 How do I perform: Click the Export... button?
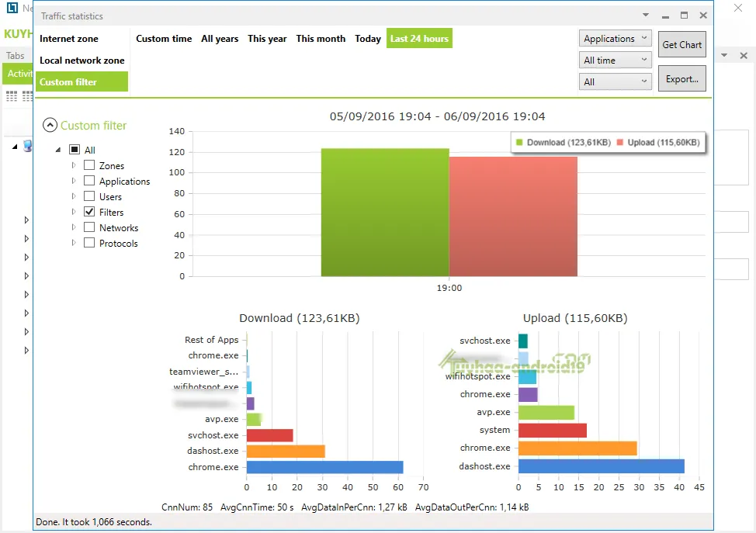click(x=682, y=78)
